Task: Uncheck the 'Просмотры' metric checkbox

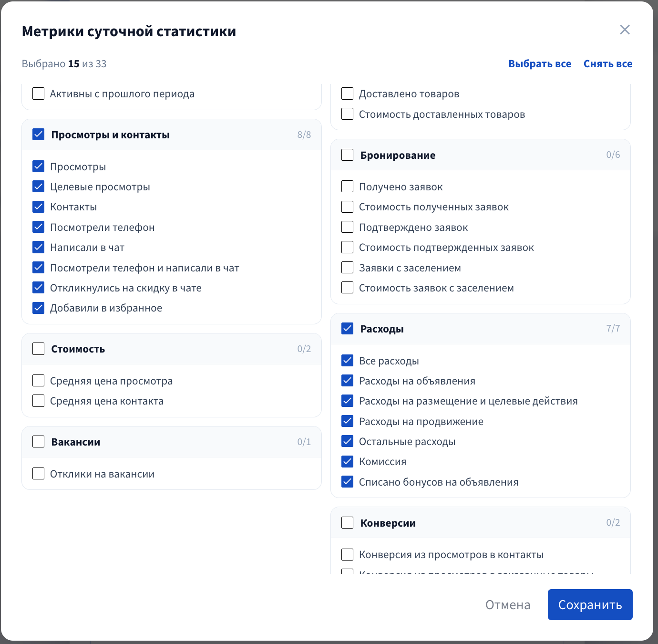Action: pyautogui.click(x=39, y=166)
